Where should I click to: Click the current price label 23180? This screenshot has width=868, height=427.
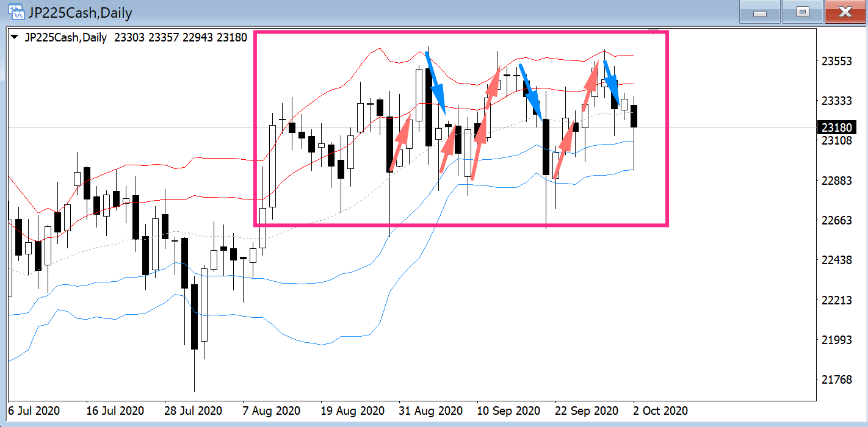pyautogui.click(x=837, y=127)
